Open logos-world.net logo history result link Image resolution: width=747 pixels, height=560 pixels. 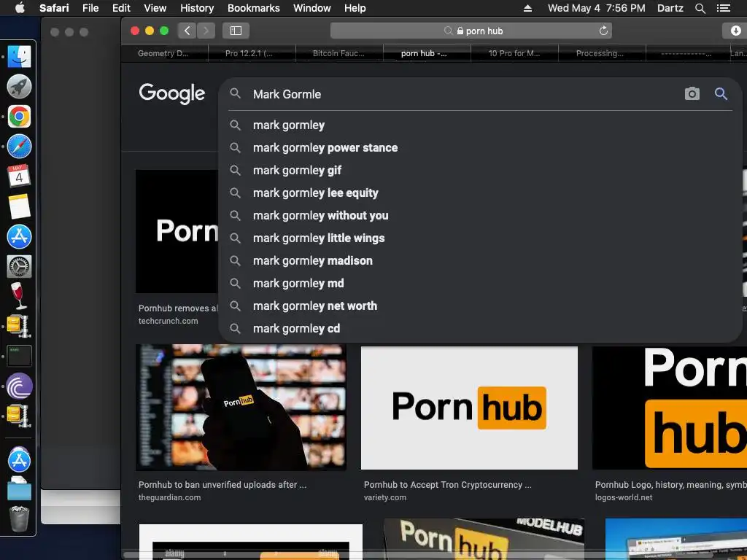pos(671,491)
